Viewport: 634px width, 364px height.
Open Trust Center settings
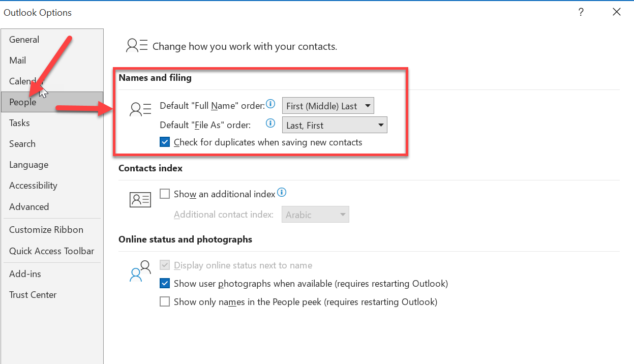52,295
